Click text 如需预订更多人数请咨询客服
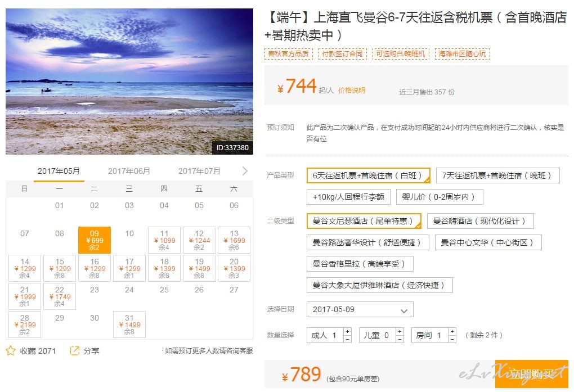The width and height of the screenshot is (574, 392). click(209, 350)
